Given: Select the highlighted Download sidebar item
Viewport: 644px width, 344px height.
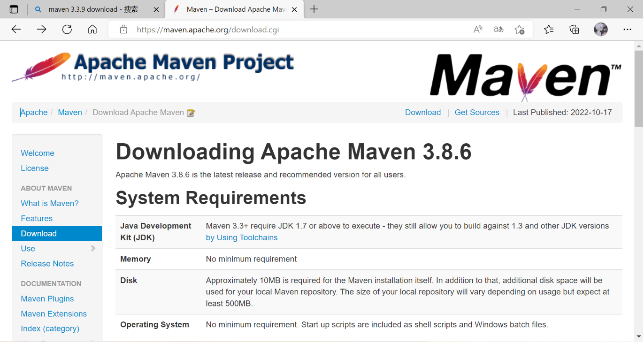Looking at the screenshot, I should (57, 233).
